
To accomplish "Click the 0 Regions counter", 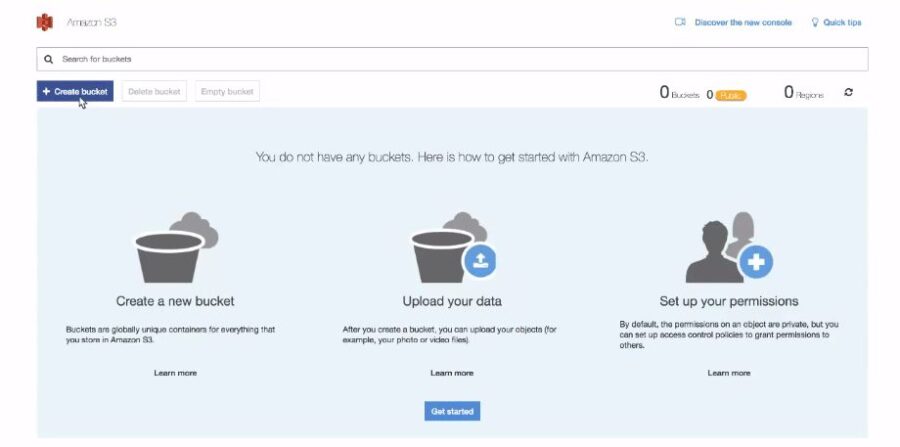I will 804,92.
